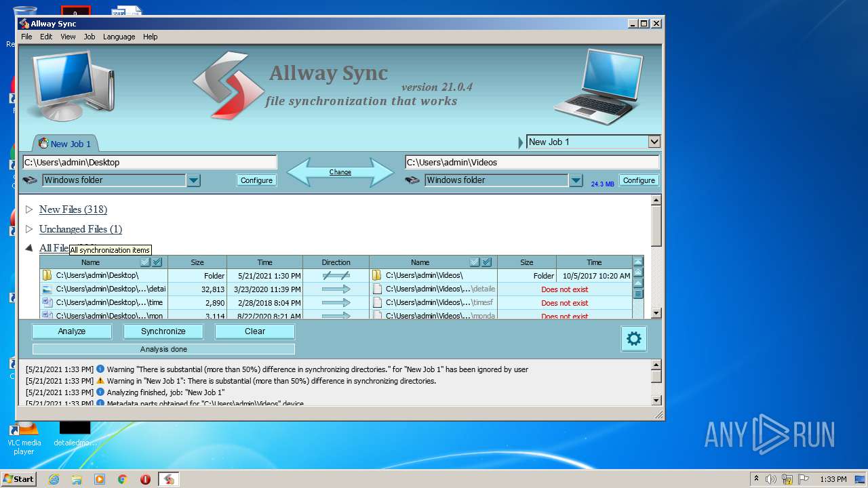Open media player taskbar icon
This screenshot has height=488, width=868.
[100, 479]
